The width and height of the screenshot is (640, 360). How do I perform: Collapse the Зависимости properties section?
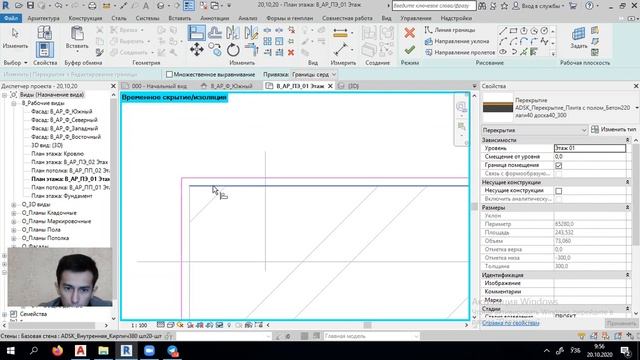627,140
